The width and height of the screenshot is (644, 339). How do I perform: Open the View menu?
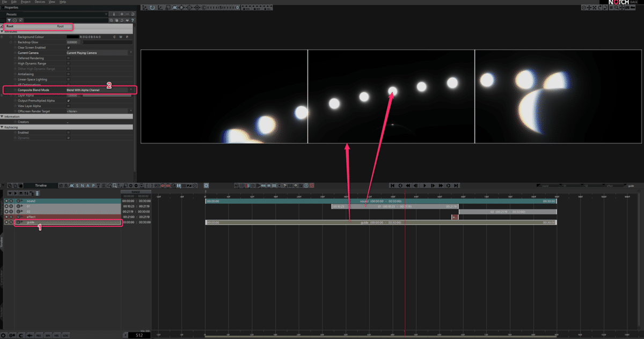pyautogui.click(x=52, y=2)
